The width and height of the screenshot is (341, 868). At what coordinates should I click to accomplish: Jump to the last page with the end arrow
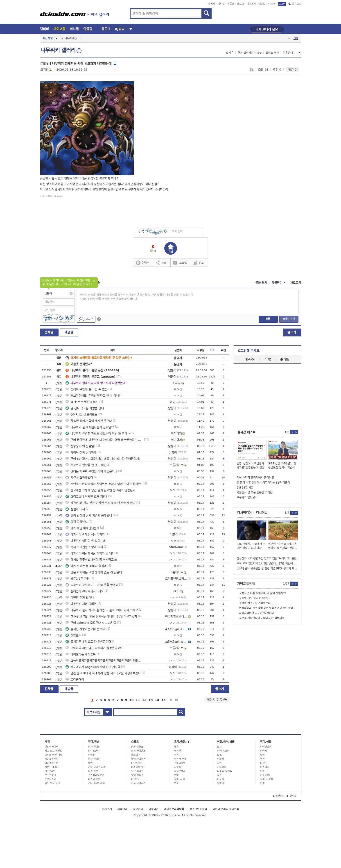[x=176, y=700]
